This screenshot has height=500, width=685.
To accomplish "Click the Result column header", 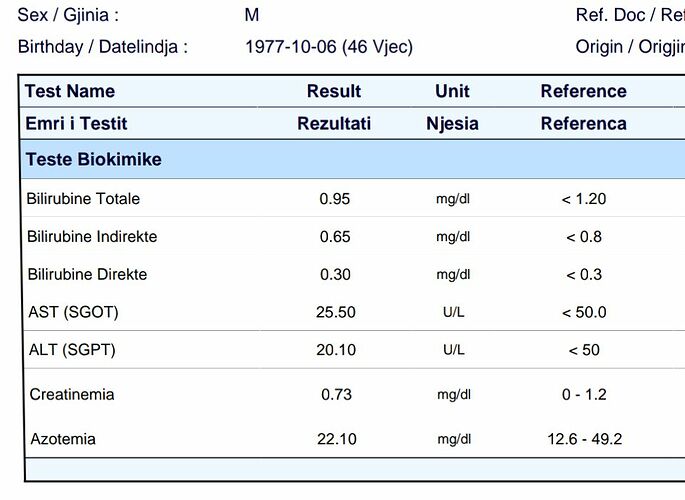I will [334, 91].
